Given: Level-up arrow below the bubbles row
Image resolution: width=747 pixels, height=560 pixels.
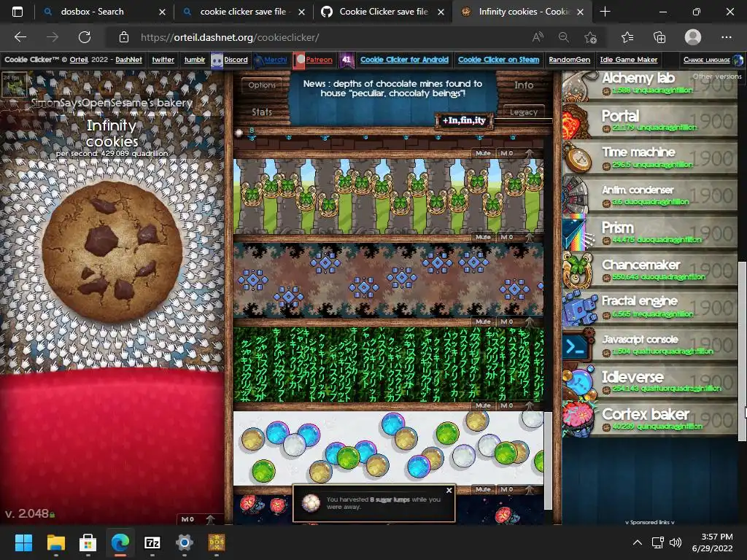Looking at the screenshot, I should pyautogui.click(x=530, y=489).
